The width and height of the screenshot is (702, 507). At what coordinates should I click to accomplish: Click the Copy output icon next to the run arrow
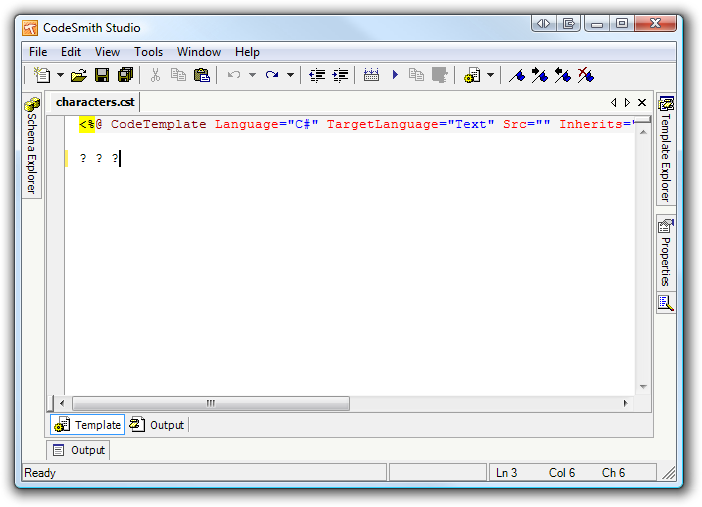(x=416, y=75)
